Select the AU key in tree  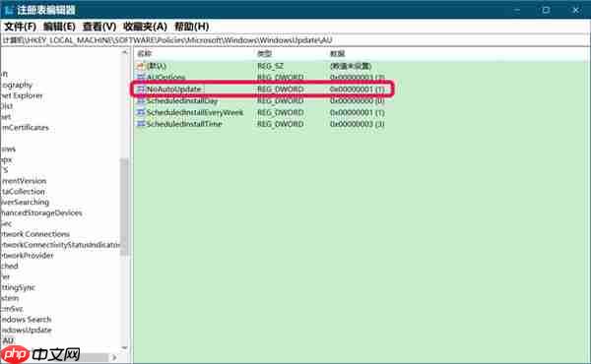(x=8, y=340)
